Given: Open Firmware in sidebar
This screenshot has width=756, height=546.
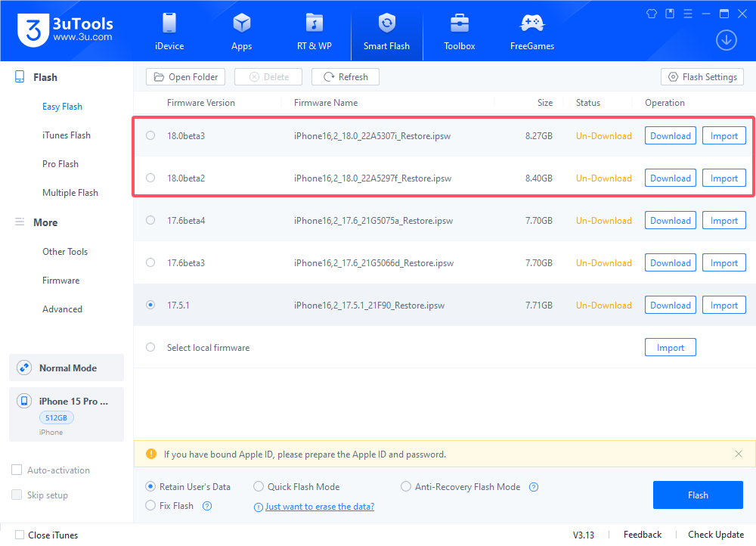Looking at the screenshot, I should click(60, 281).
